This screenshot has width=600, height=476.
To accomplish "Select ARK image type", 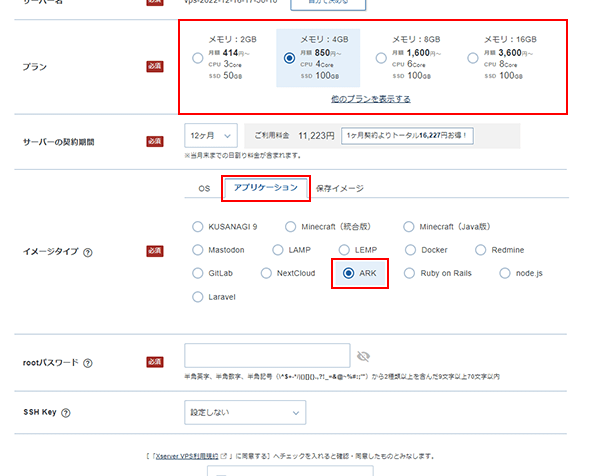I will coord(348,273).
